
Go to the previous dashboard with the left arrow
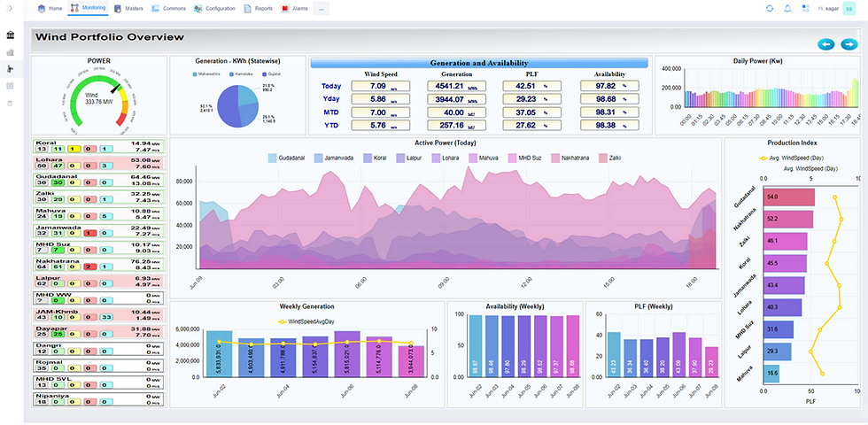click(x=825, y=44)
